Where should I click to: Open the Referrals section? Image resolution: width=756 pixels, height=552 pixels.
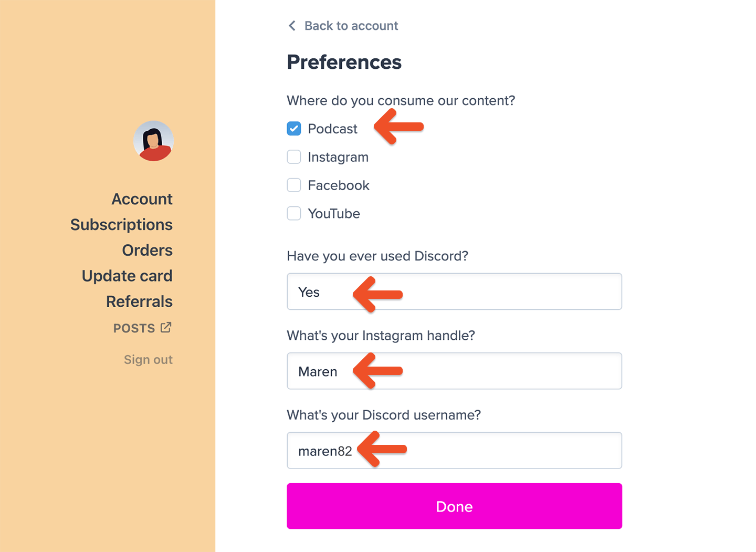coord(139,301)
